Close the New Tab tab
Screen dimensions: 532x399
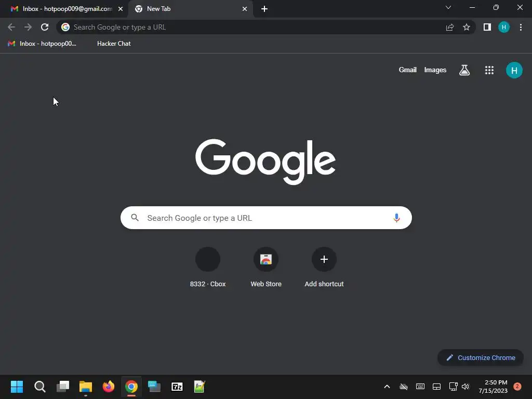pyautogui.click(x=245, y=9)
